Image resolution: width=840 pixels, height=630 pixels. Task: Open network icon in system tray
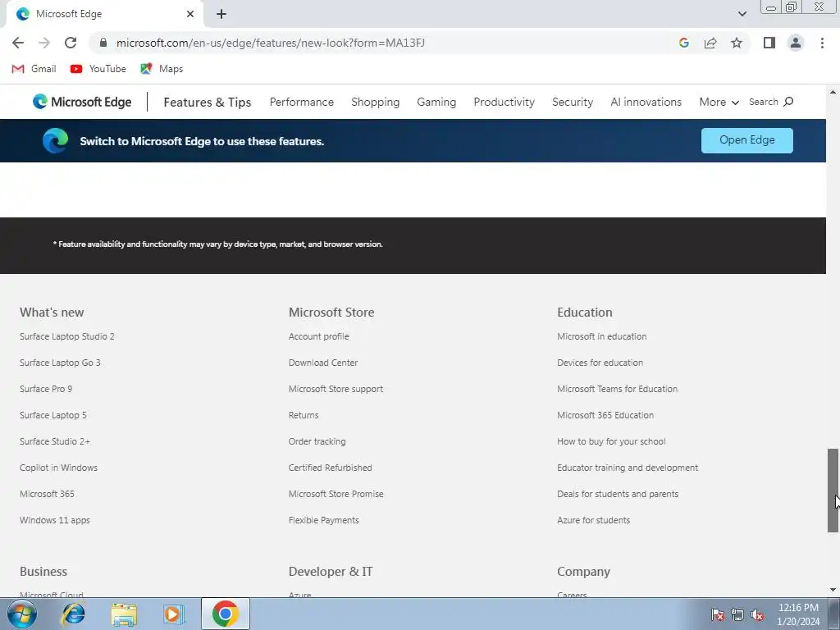point(737,614)
